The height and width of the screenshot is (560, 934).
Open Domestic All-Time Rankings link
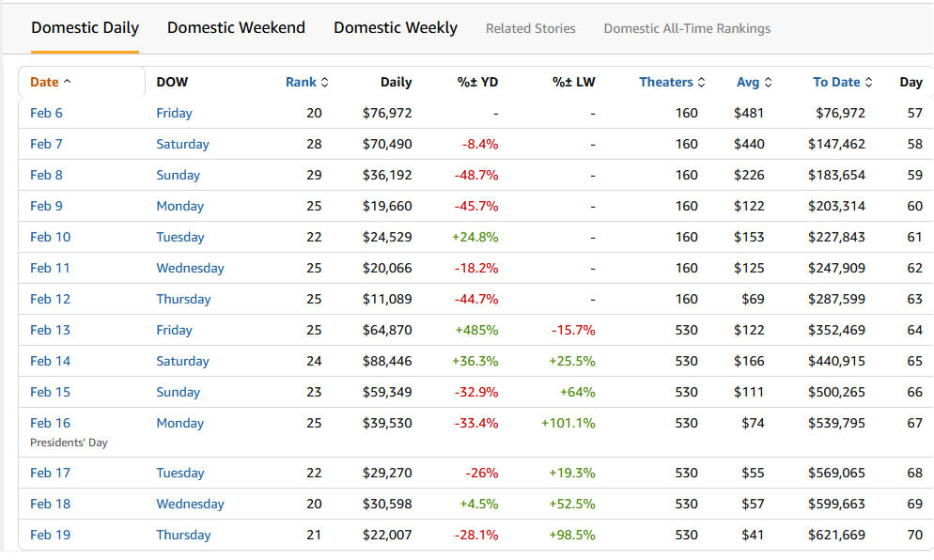687,28
